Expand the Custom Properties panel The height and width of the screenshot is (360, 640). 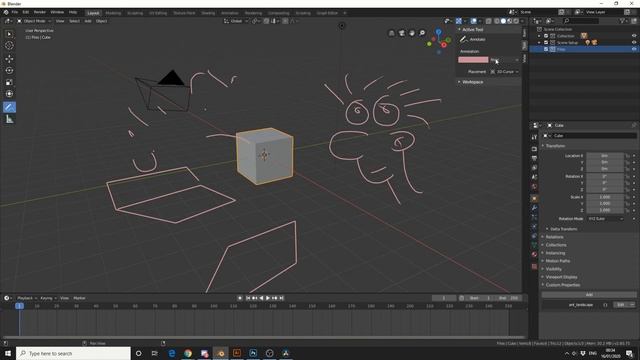(x=562, y=285)
